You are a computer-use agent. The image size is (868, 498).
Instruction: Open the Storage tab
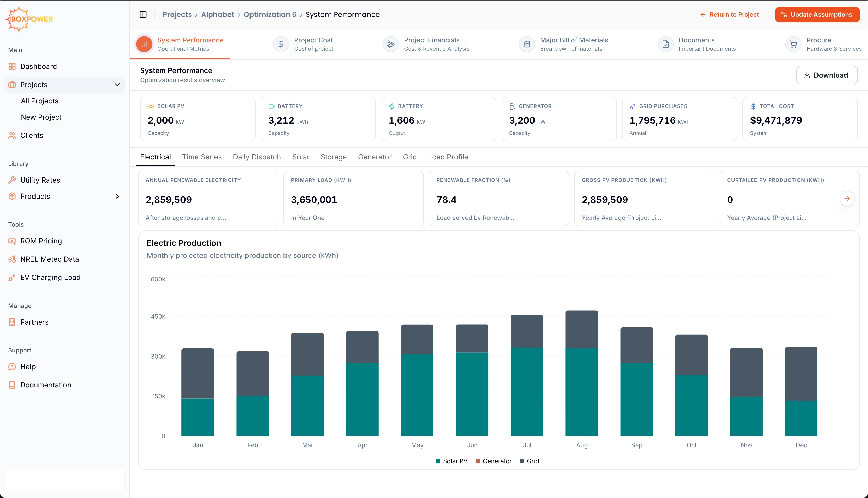tap(334, 157)
